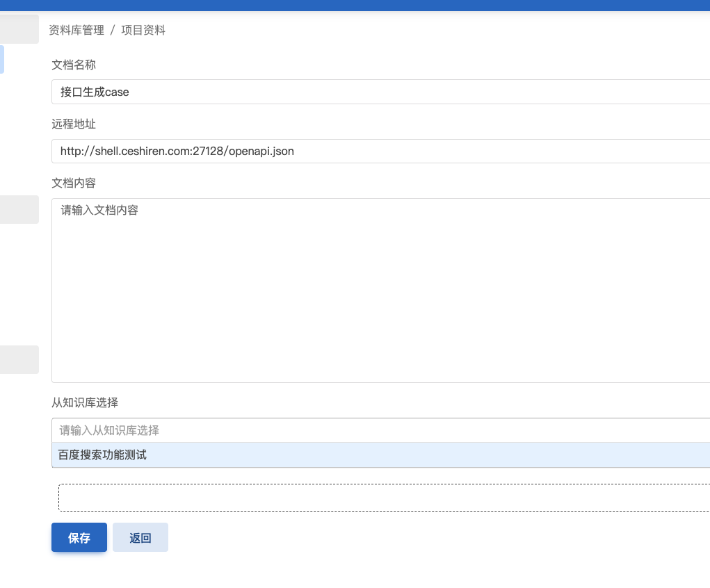Open 资料库管理 breadcrumb link
Screen dimensions: 710x588
pos(76,30)
